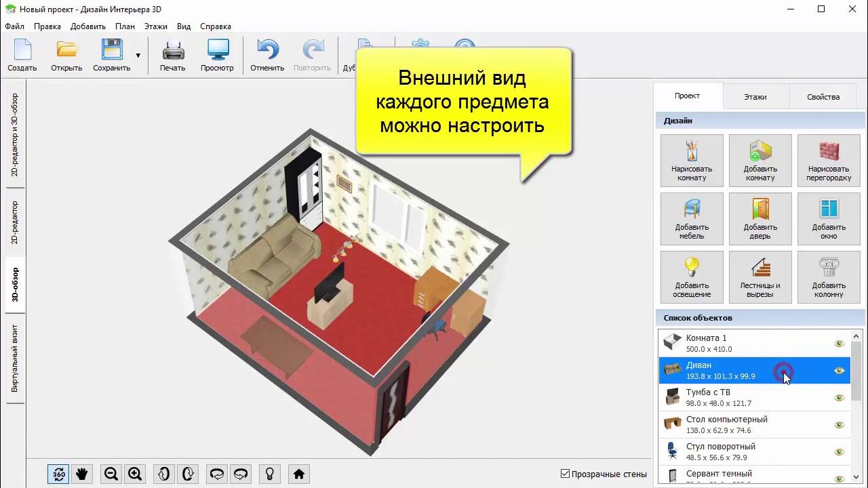Select Сервант темный in object list
Screen dimensions: 868x488
point(754,475)
